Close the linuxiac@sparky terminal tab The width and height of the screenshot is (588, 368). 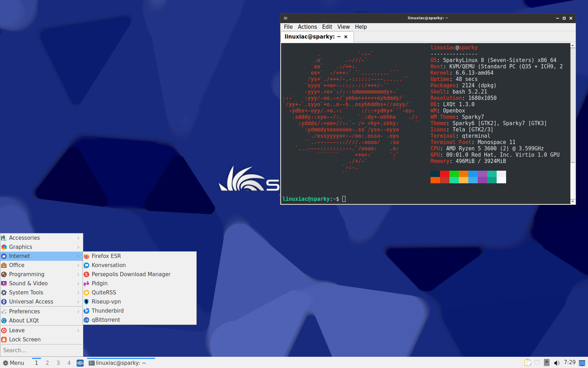tap(346, 37)
